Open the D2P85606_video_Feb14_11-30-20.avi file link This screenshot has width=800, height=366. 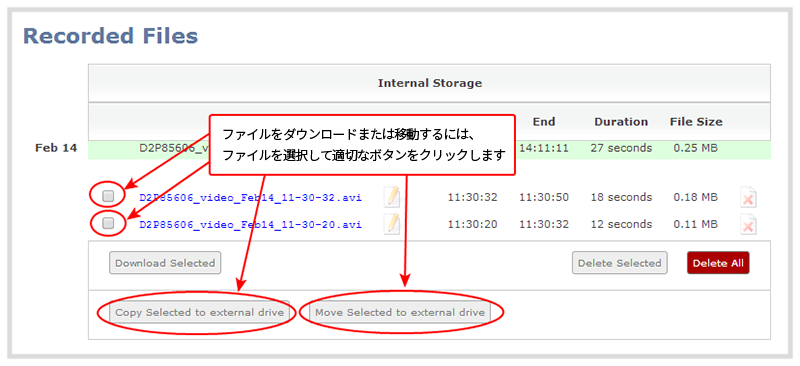coord(251,225)
